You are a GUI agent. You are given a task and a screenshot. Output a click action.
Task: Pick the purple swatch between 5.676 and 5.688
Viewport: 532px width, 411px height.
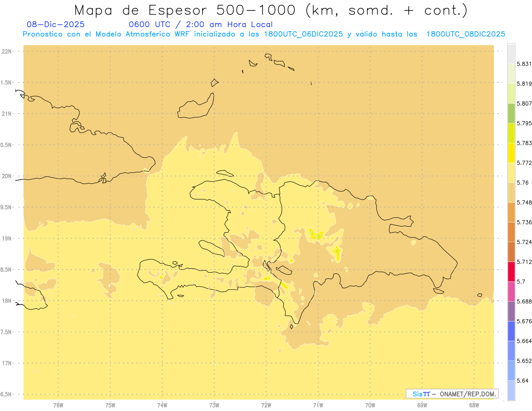click(x=511, y=311)
